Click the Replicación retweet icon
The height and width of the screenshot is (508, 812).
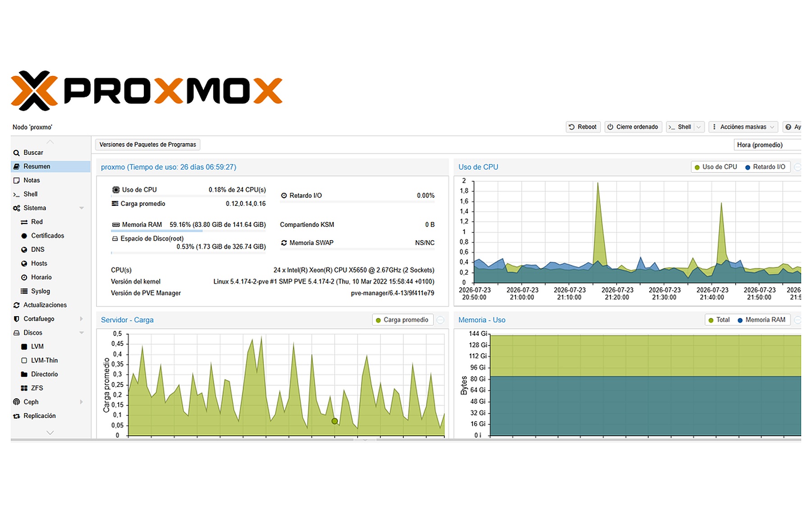(x=17, y=416)
